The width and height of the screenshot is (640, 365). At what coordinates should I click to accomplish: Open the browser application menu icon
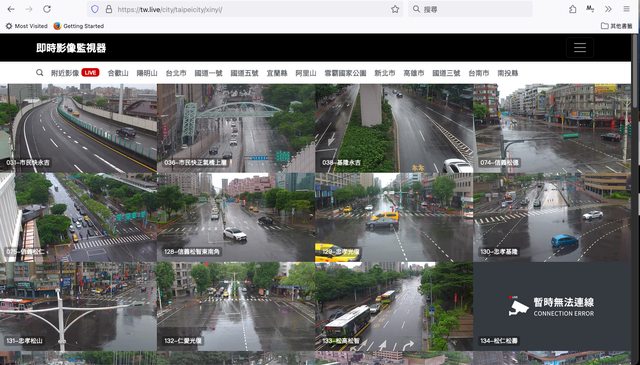tap(626, 9)
